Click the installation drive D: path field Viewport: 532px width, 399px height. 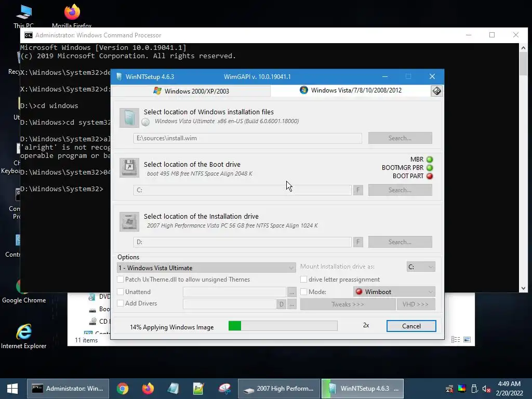[243, 242]
